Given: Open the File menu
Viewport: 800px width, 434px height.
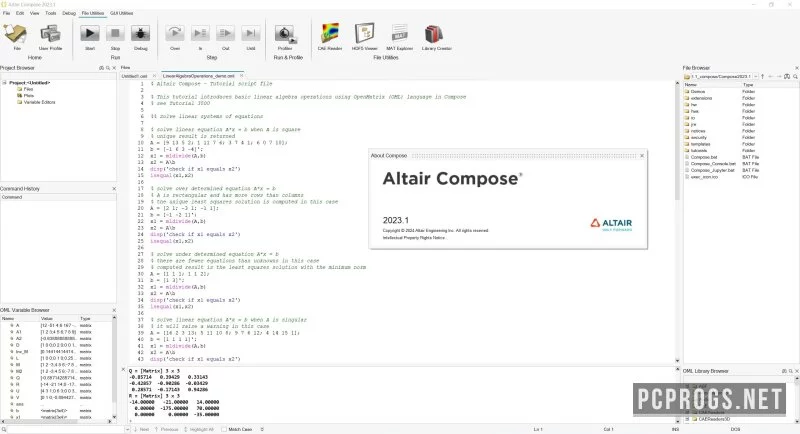Looking at the screenshot, I should pyautogui.click(x=7, y=13).
